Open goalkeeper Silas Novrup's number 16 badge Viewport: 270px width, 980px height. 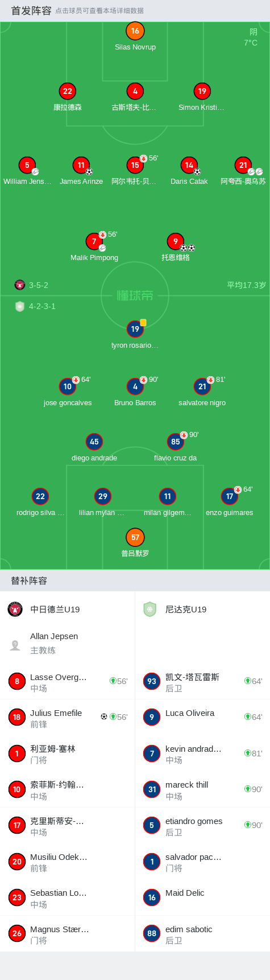135,31
